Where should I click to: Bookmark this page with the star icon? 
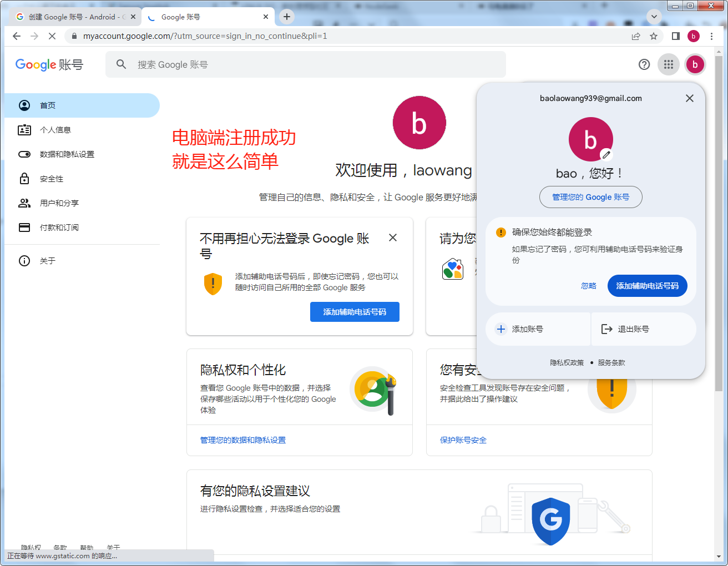(654, 36)
